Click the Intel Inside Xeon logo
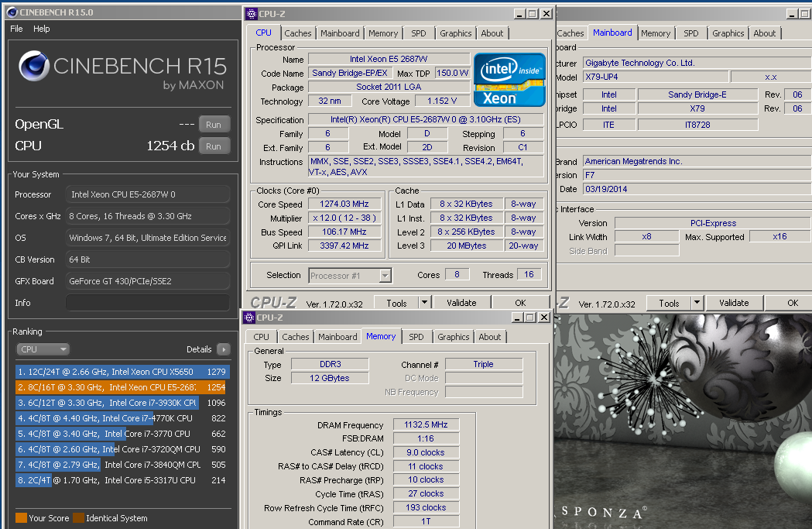 [509, 80]
